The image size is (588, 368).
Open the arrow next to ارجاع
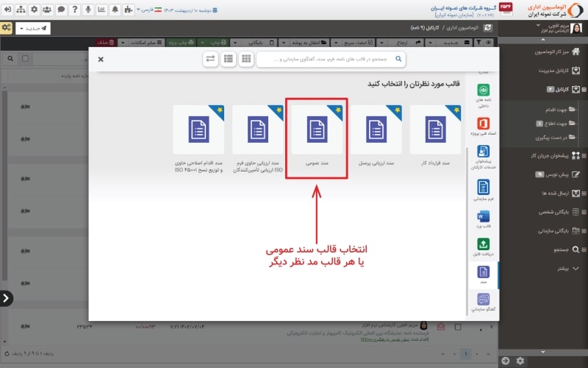coord(381,43)
